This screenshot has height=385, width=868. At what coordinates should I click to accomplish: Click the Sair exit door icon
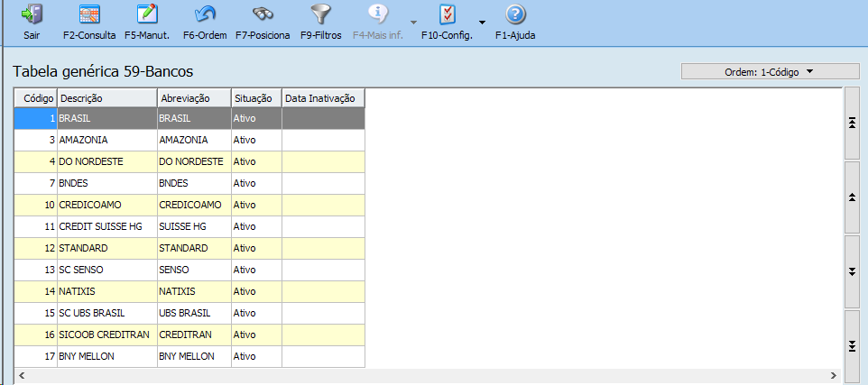[x=32, y=15]
